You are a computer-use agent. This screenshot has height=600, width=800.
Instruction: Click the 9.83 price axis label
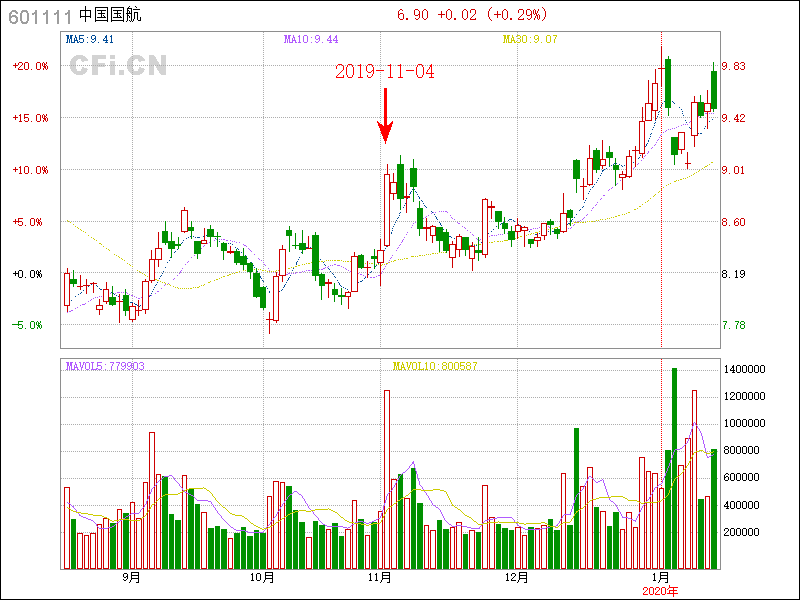tap(733, 66)
